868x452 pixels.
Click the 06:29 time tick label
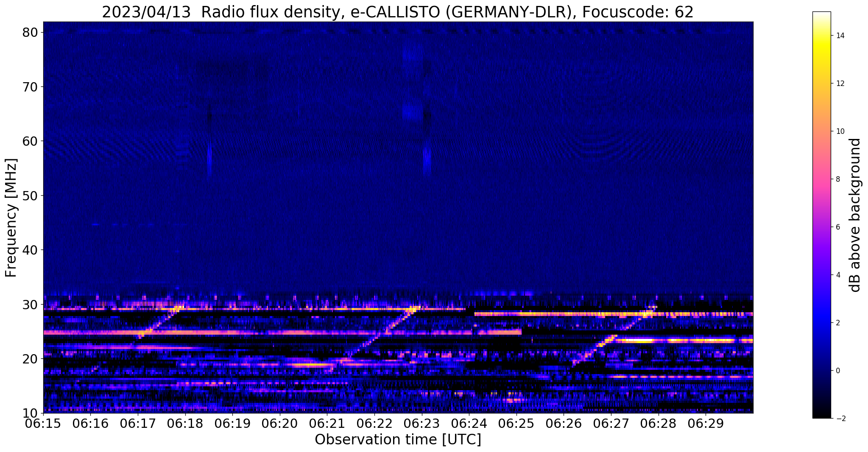pyautogui.click(x=706, y=424)
